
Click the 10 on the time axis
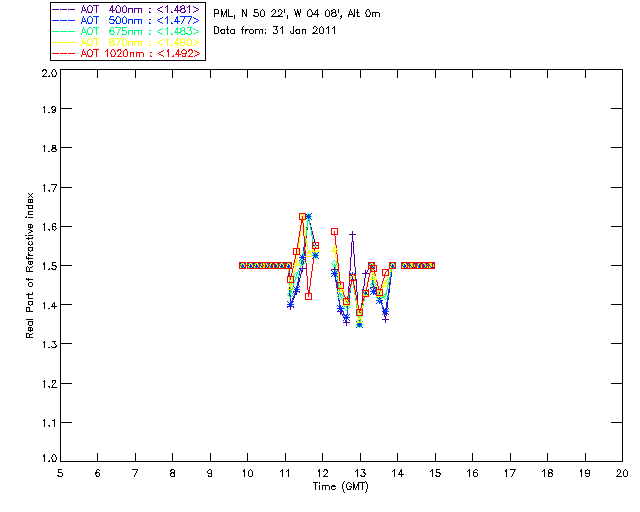tap(247, 473)
